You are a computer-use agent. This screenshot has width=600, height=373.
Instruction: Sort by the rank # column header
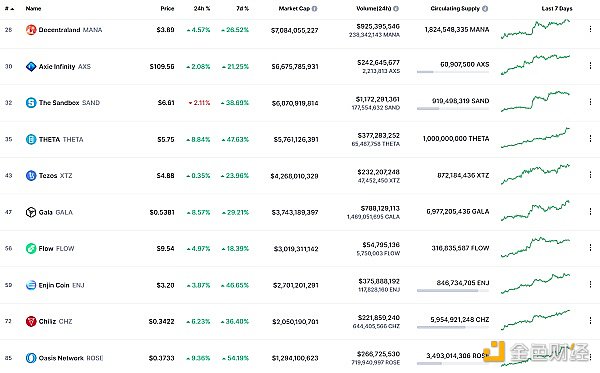pyautogui.click(x=10, y=8)
